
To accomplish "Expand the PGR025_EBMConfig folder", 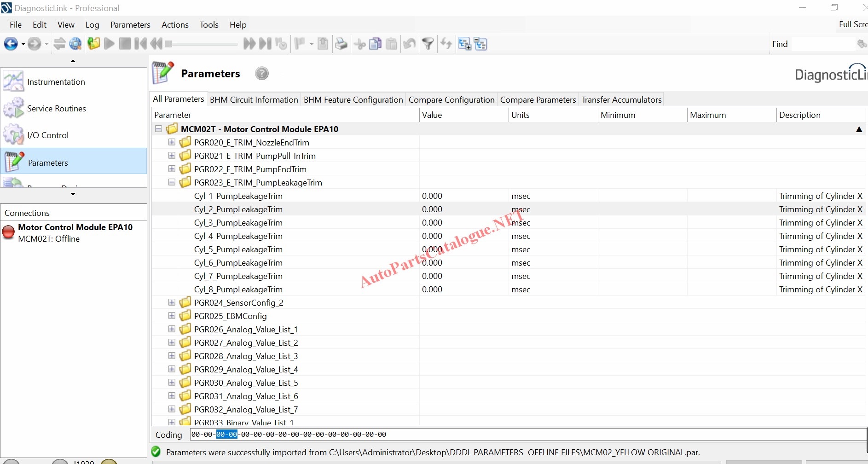I will tap(172, 316).
